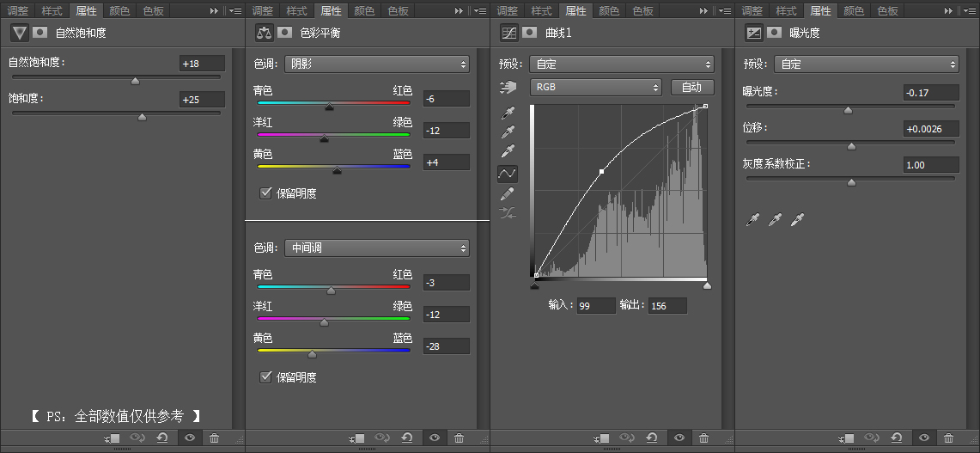The image size is (980, 453).
Task: Select the black point eyedropper in Curves
Action: (x=508, y=113)
